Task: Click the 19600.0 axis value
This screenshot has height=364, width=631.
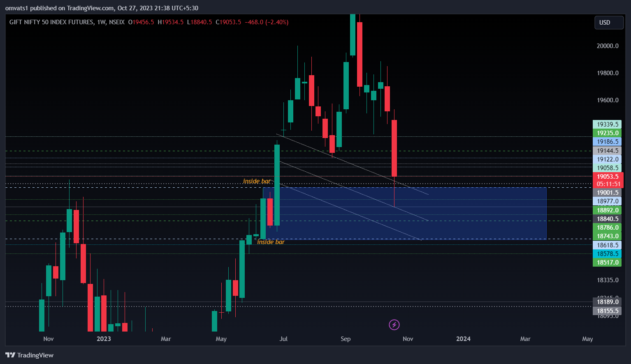Action: tap(608, 100)
